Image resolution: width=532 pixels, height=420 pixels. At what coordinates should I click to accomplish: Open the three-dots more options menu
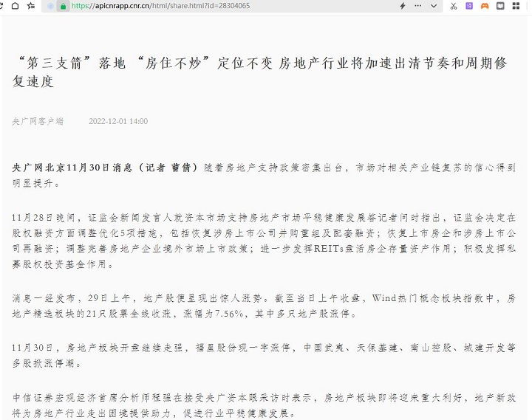pyautogui.click(x=418, y=6)
